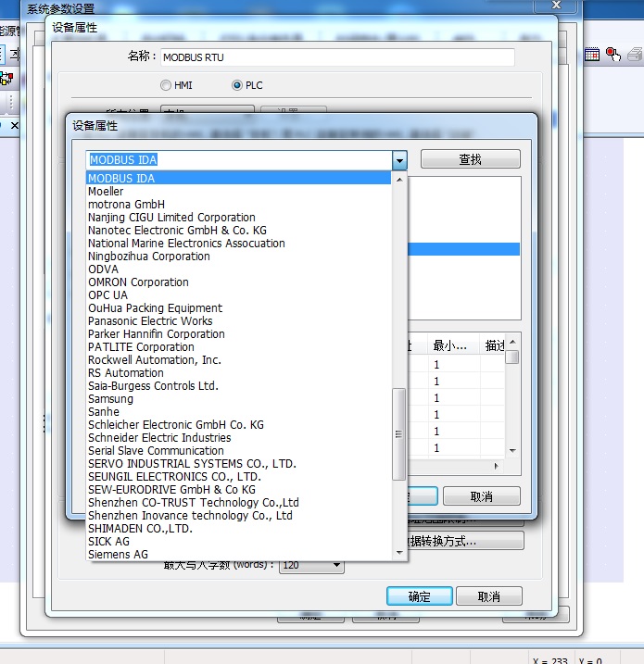Select the HMI radio button

pos(166,85)
